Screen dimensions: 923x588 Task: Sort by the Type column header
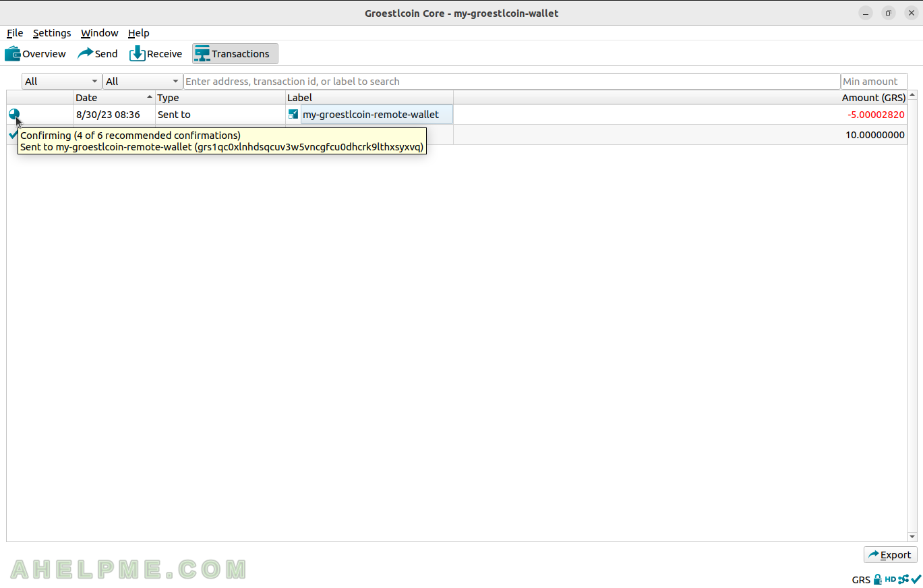tap(220, 98)
